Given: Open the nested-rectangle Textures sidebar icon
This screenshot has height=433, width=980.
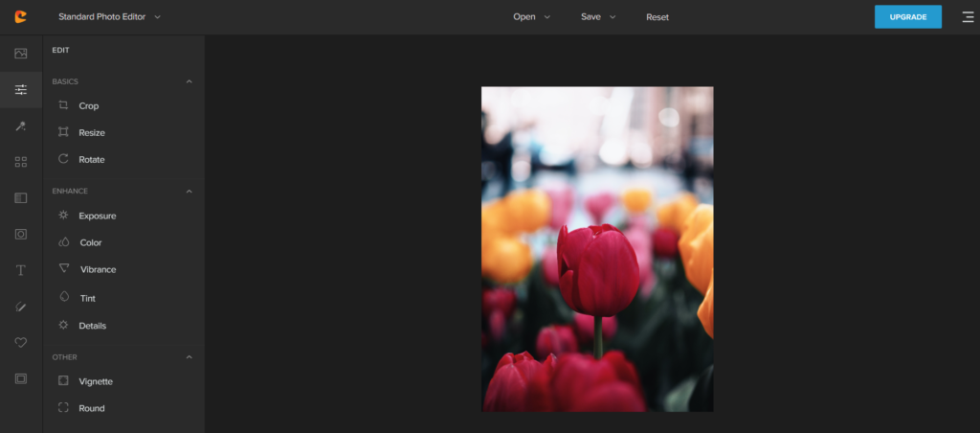Looking at the screenshot, I should (x=21, y=378).
